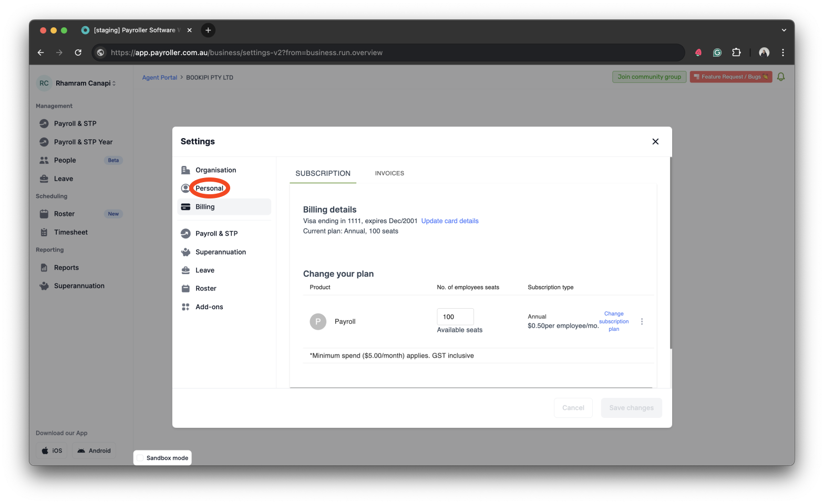
Task: Click the Cancel button
Action: click(573, 408)
